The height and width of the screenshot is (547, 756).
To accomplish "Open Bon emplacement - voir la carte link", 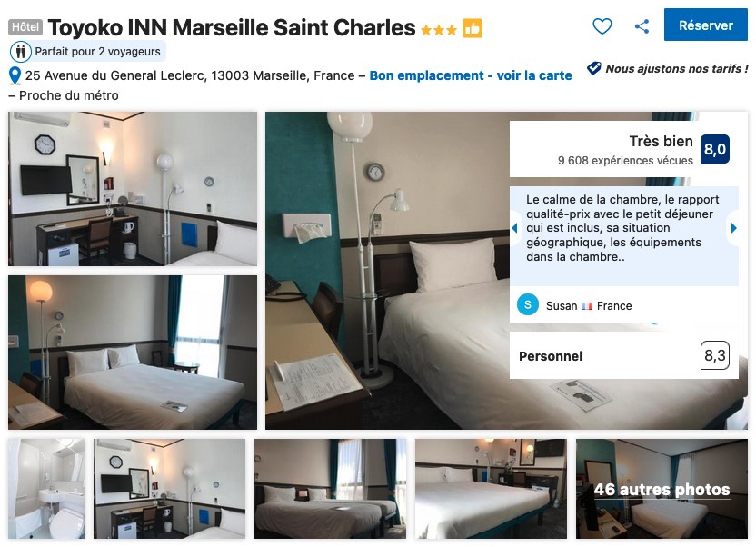I will pyautogui.click(x=470, y=75).
